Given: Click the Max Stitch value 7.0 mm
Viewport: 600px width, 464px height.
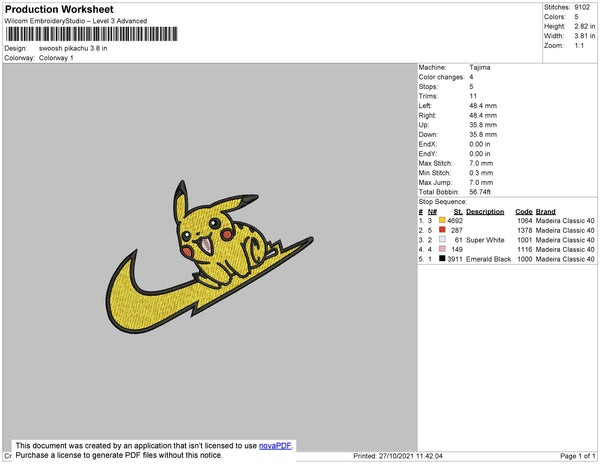Looking at the screenshot, I should point(481,163).
